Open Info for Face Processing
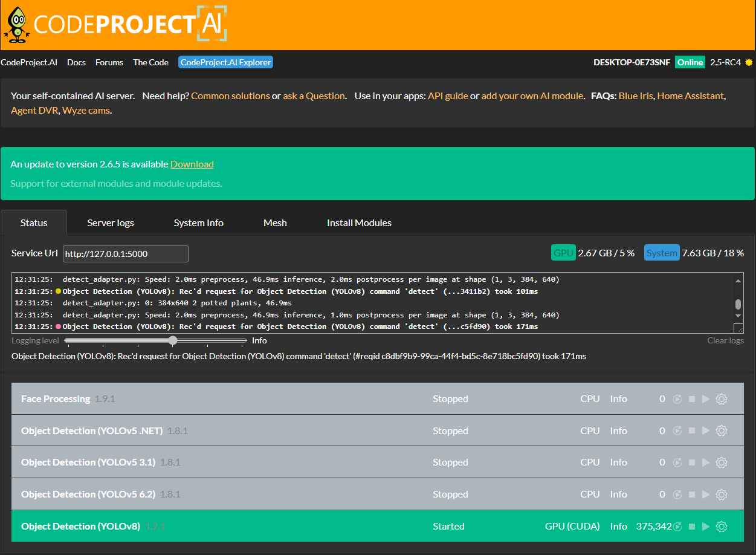This screenshot has height=555, width=756. (619, 399)
